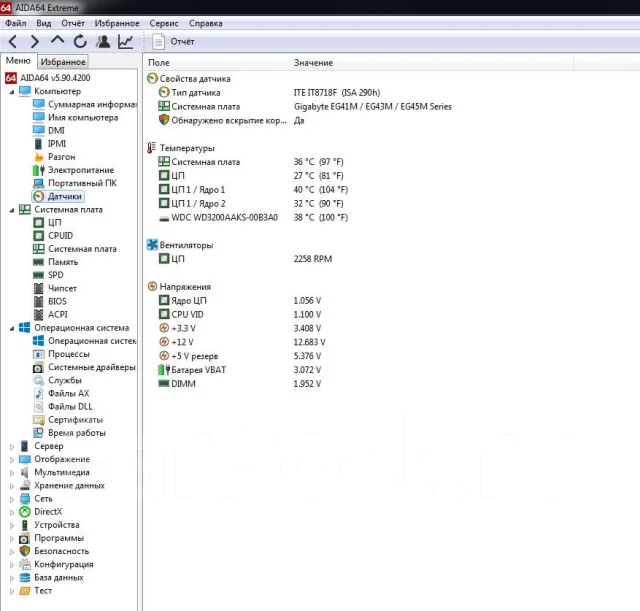Open the Отчёт menu in menu bar
640x611 pixels.
point(73,23)
